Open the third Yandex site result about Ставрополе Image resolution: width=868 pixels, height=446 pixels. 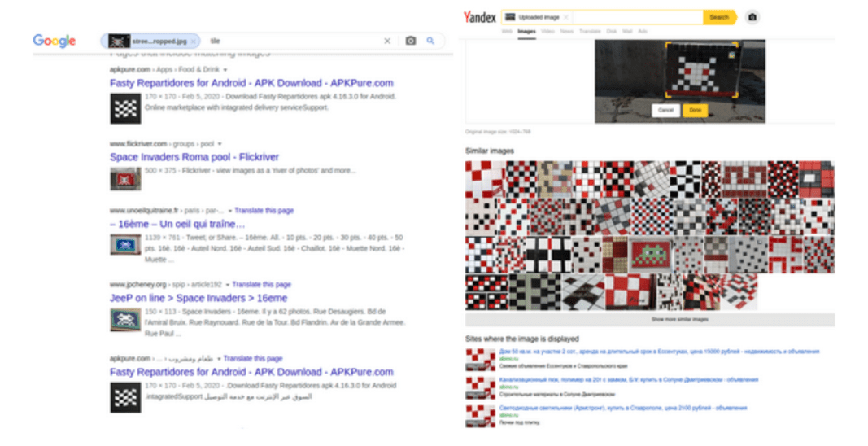tap(623, 409)
